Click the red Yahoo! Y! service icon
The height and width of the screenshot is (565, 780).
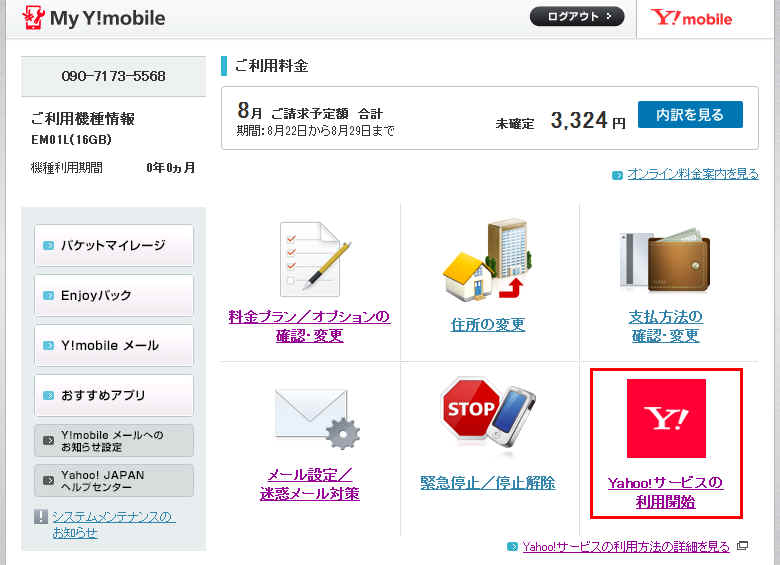coord(666,418)
